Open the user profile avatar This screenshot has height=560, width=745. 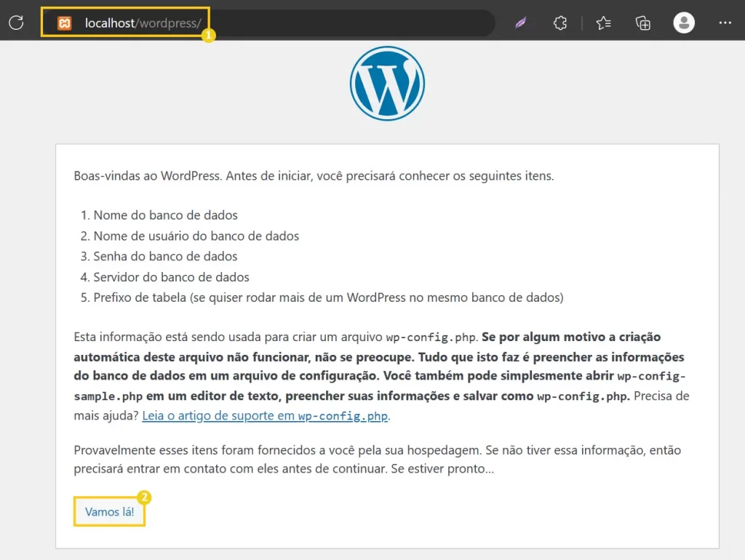(x=684, y=23)
